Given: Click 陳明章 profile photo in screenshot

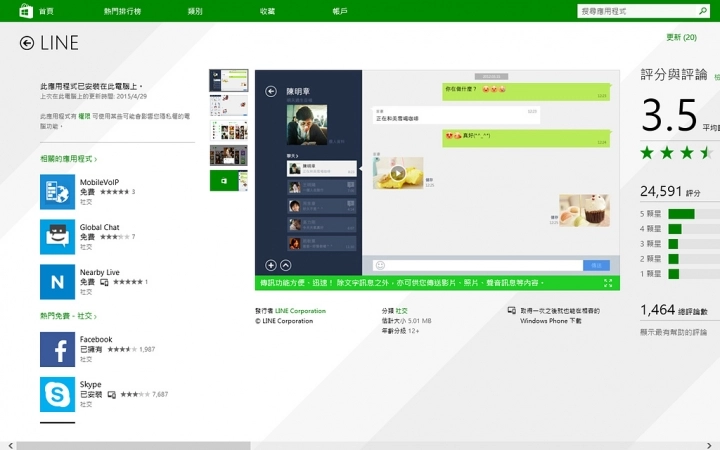Looking at the screenshot, I should [x=307, y=125].
